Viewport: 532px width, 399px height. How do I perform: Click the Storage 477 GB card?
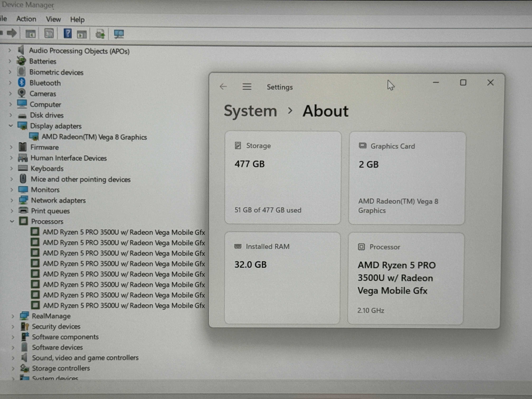pyautogui.click(x=283, y=178)
